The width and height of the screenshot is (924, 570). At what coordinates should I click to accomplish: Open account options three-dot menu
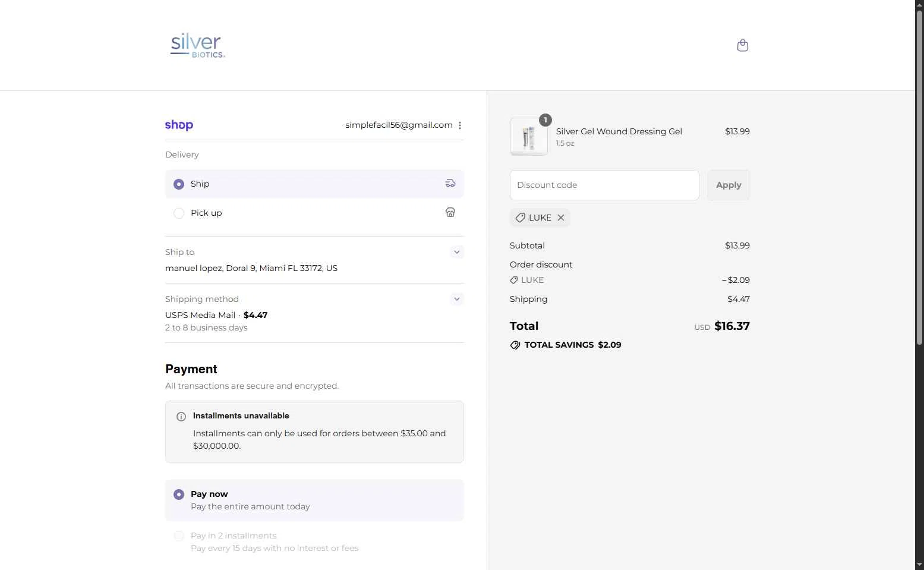coord(459,125)
